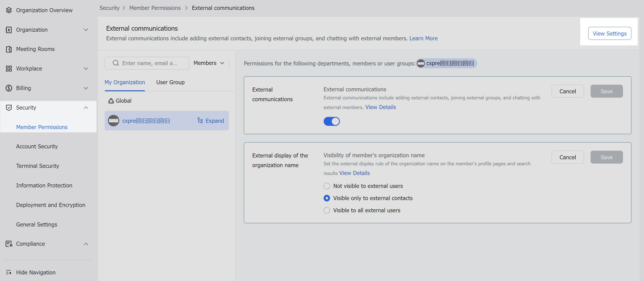
Task: Open the Member Permissions menu item
Action: pos(42,127)
